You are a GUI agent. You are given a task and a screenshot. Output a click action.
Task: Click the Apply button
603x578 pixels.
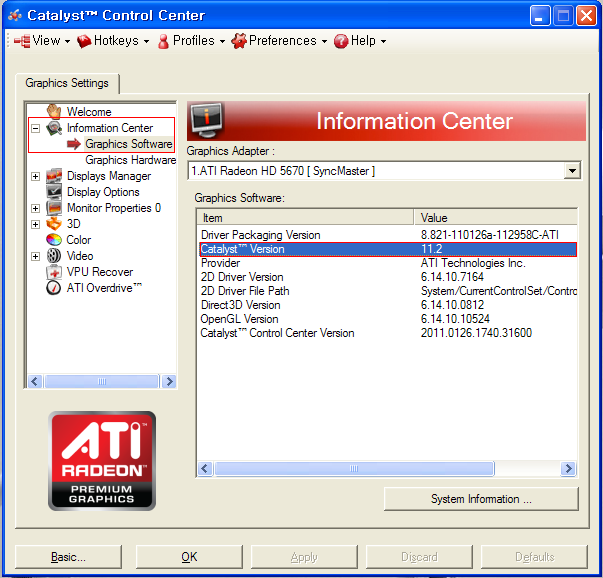[x=304, y=557]
